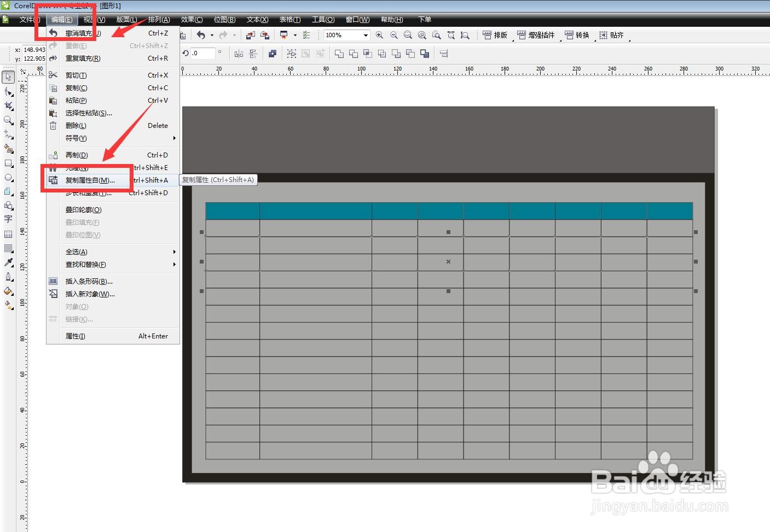Click the Export icon in toolbar
Image resolution: width=770 pixels, height=532 pixels.
[x=265, y=35]
